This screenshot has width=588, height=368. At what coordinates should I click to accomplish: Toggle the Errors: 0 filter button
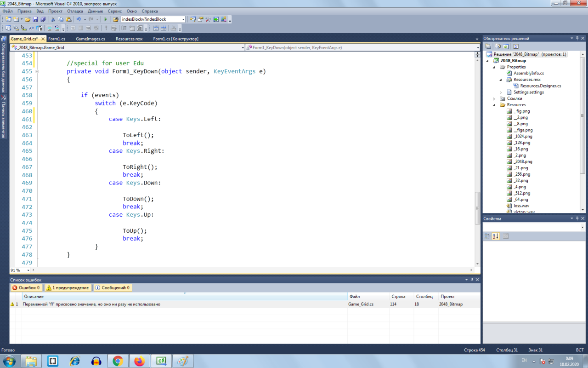tap(26, 287)
